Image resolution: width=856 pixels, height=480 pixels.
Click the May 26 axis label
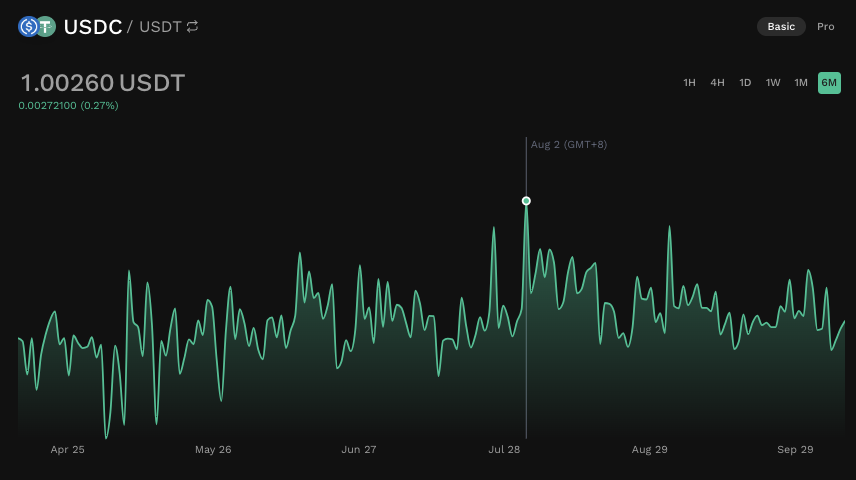(x=213, y=449)
